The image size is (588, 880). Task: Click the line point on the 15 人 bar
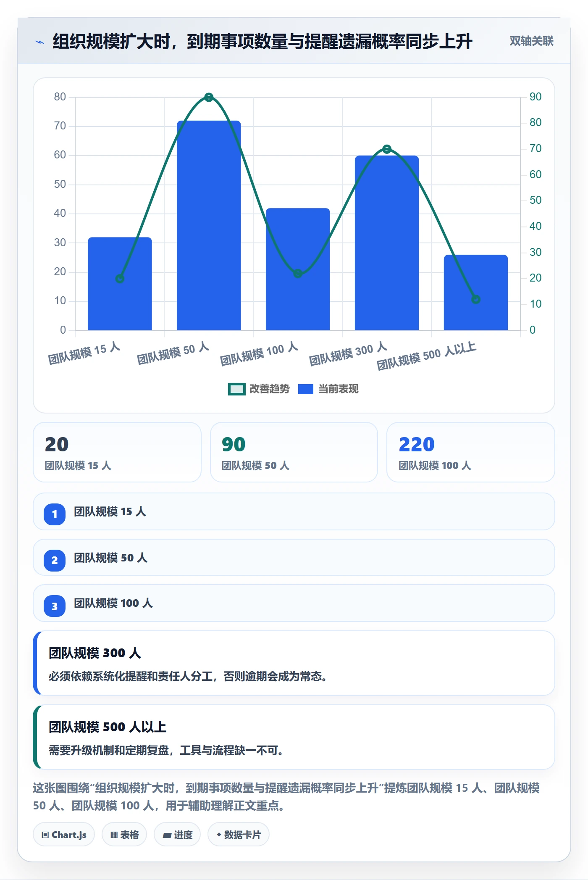[x=120, y=279]
